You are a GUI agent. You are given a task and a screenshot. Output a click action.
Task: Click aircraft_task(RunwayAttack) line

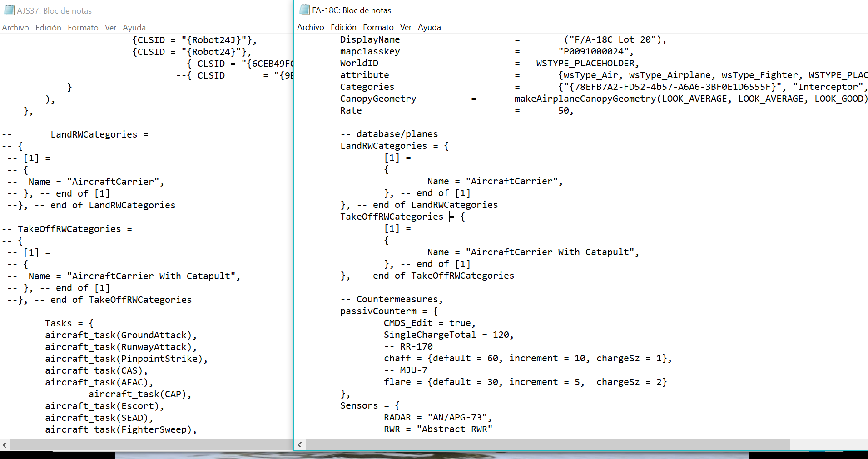click(121, 347)
